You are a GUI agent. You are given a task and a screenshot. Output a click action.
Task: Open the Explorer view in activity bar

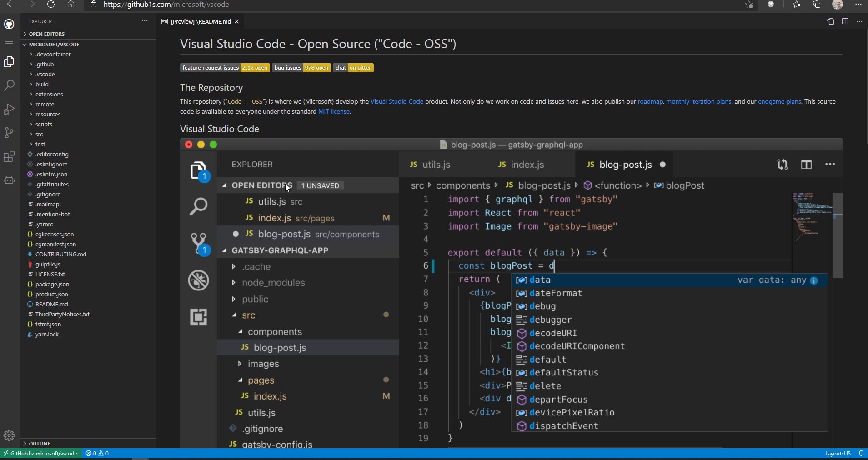[x=9, y=62]
